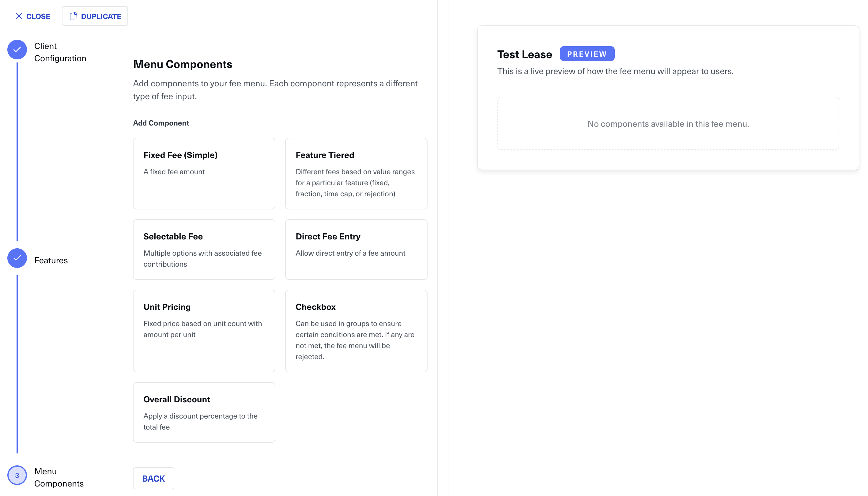868x496 pixels.
Task: Choose the Overall Discount component
Action: coord(204,412)
